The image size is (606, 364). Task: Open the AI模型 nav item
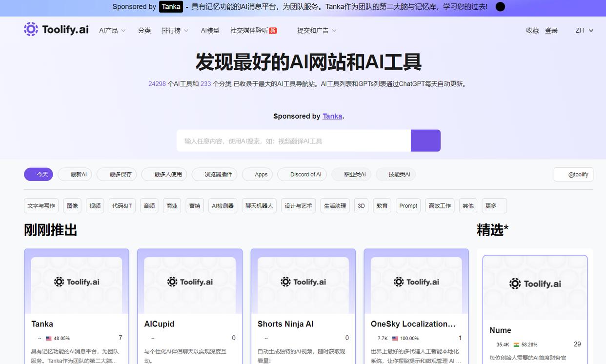coord(210,30)
